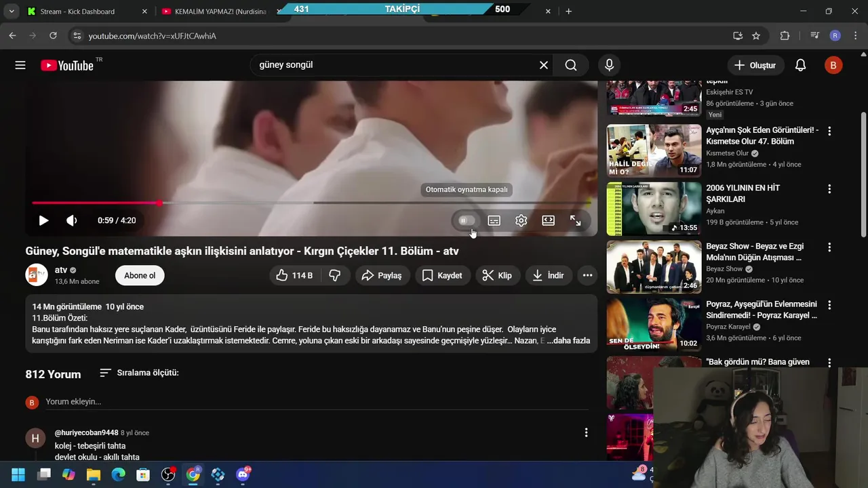Open options for "Bak gördün mü?" video

[x=829, y=363]
